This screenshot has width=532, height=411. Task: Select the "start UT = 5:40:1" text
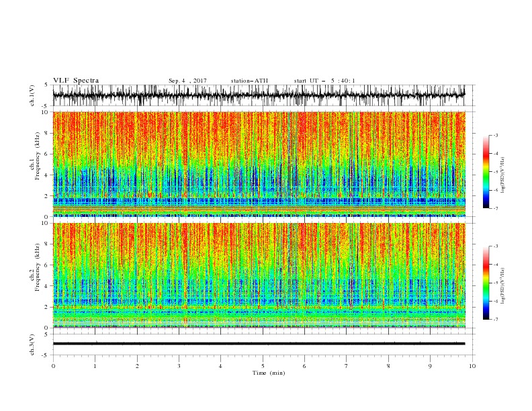coord(324,81)
